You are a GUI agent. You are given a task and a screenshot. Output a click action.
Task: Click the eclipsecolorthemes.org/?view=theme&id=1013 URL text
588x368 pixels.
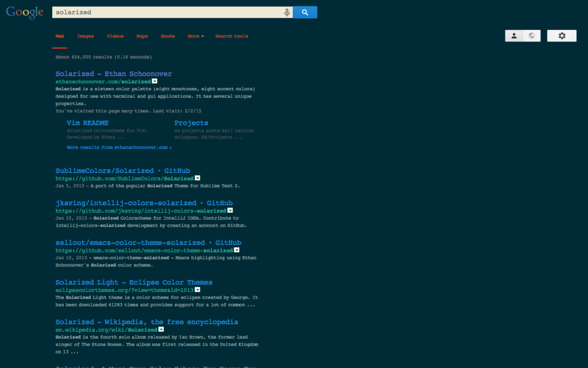tap(125, 290)
